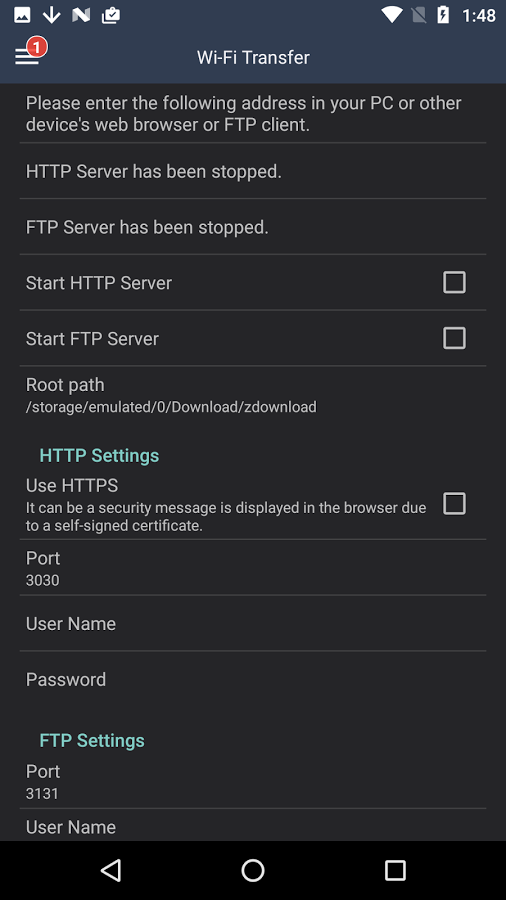Open recent apps with square button

coord(395,870)
